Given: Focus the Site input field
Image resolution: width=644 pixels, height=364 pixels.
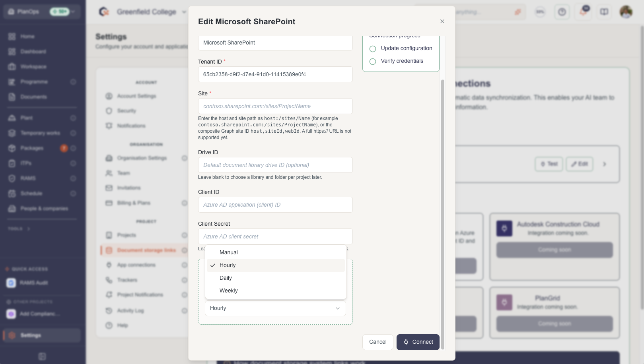Looking at the screenshot, I should click(275, 106).
